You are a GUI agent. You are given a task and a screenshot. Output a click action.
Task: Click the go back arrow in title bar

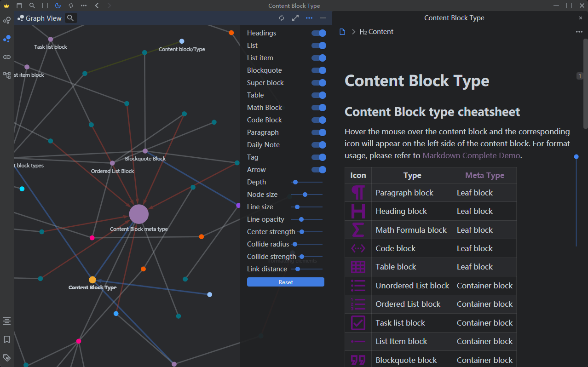click(97, 6)
